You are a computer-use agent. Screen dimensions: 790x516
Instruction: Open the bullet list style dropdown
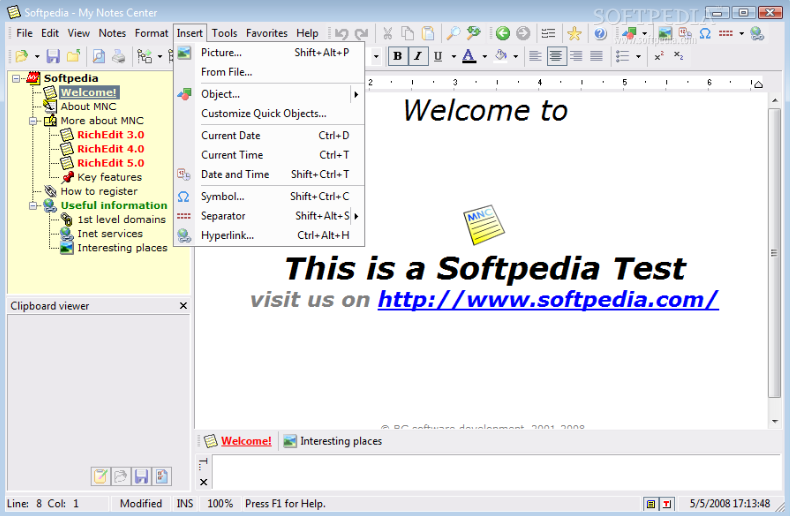(638, 56)
